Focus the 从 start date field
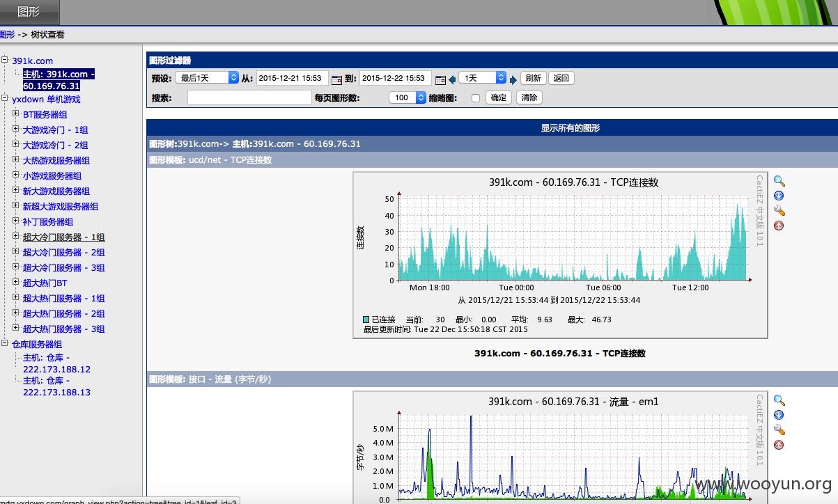Screen dimensions: 838x504 coord(293,78)
